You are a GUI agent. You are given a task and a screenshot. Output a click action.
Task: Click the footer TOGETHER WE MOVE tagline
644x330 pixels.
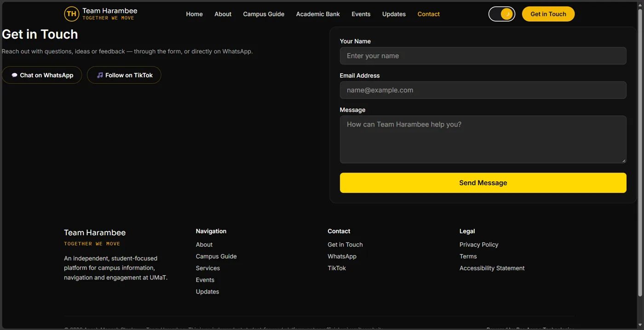[x=92, y=243]
